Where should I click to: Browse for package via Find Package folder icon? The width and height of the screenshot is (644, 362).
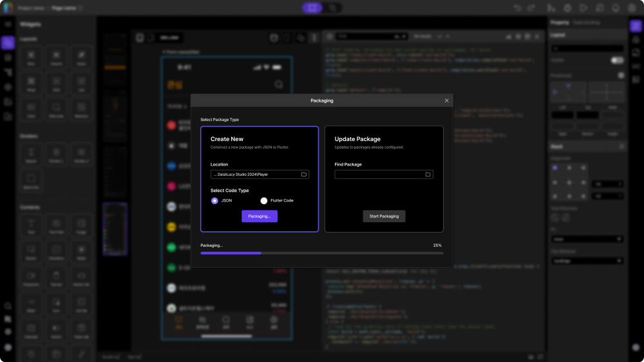428,175
